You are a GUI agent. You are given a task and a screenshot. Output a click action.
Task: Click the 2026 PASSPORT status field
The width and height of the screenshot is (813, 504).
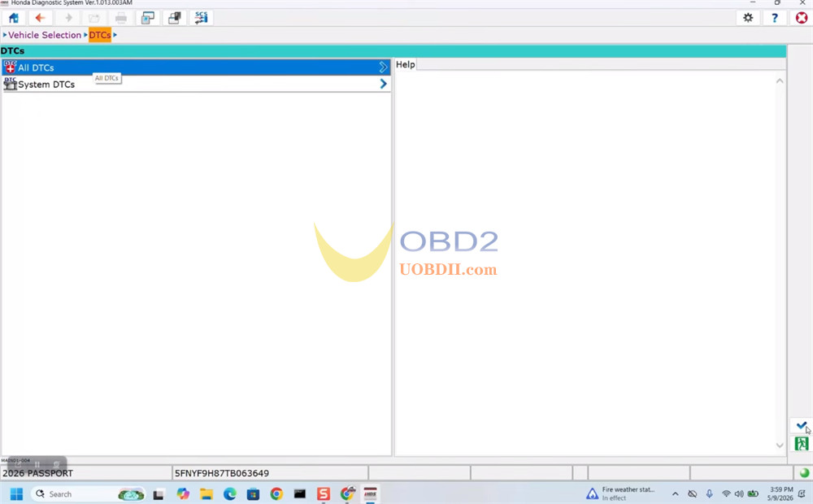(x=86, y=473)
